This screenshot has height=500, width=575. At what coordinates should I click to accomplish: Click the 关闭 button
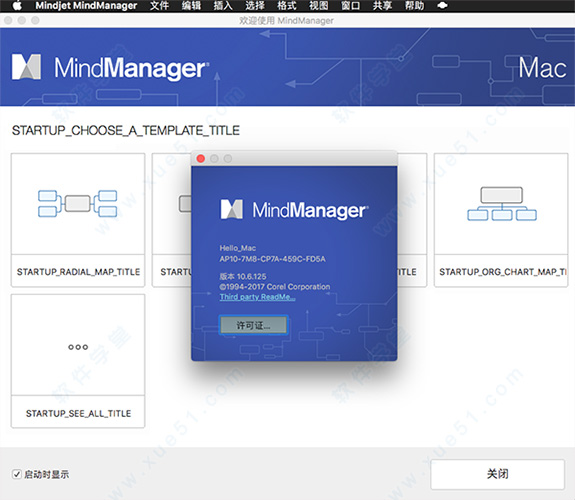pyautogui.click(x=497, y=474)
